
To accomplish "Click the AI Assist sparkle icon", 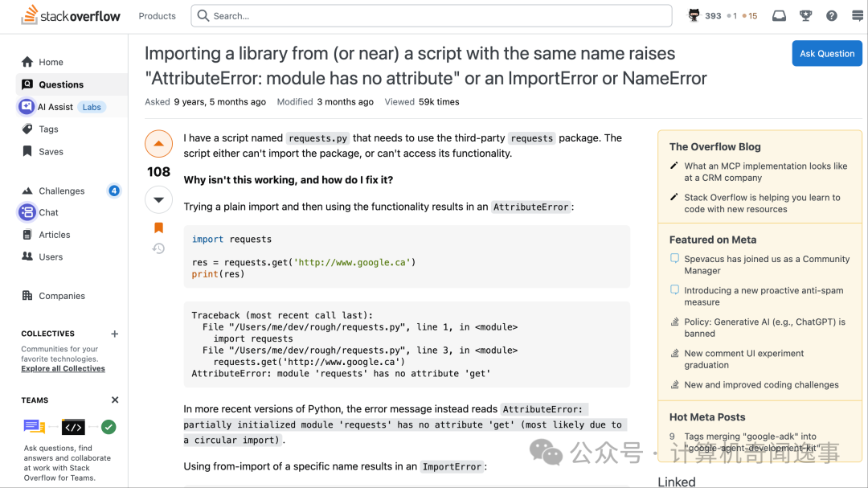I will tap(27, 106).
